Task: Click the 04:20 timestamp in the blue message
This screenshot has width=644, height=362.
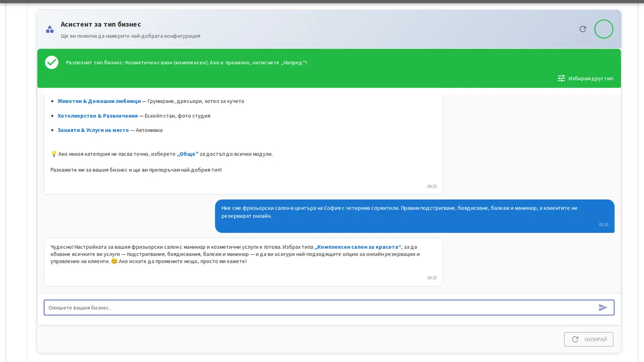Action: (x=604, y=225)
